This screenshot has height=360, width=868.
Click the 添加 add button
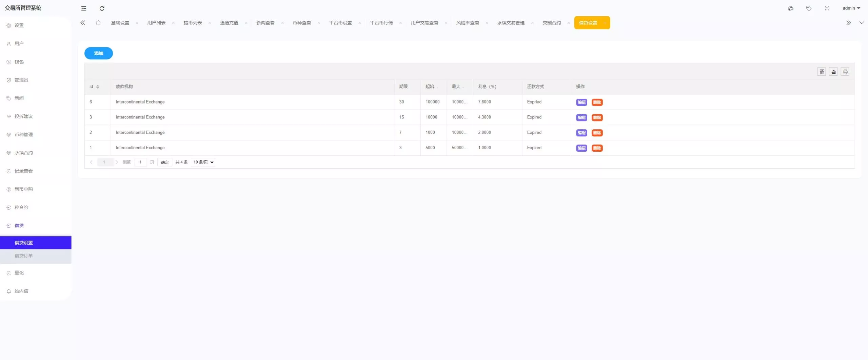click(x=98, y=53)
